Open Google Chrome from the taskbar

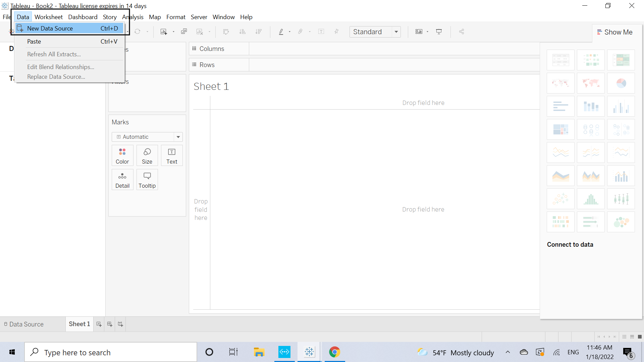(x=334, y=352)
